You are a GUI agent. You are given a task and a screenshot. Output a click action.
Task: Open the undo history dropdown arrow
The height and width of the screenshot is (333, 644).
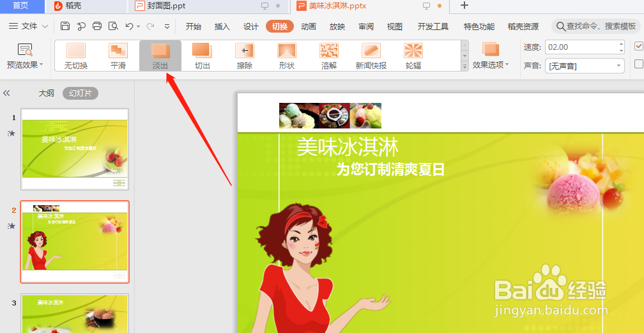point(139,27)
